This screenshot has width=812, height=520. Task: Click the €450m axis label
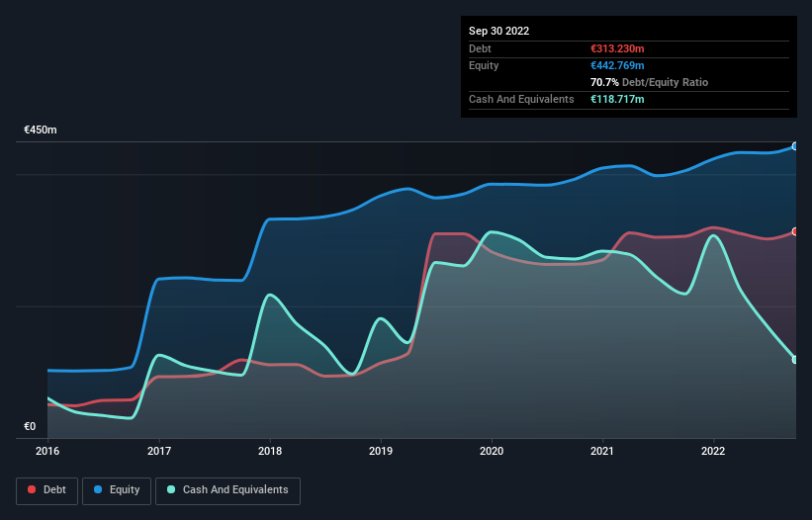(x=41, y=130)
